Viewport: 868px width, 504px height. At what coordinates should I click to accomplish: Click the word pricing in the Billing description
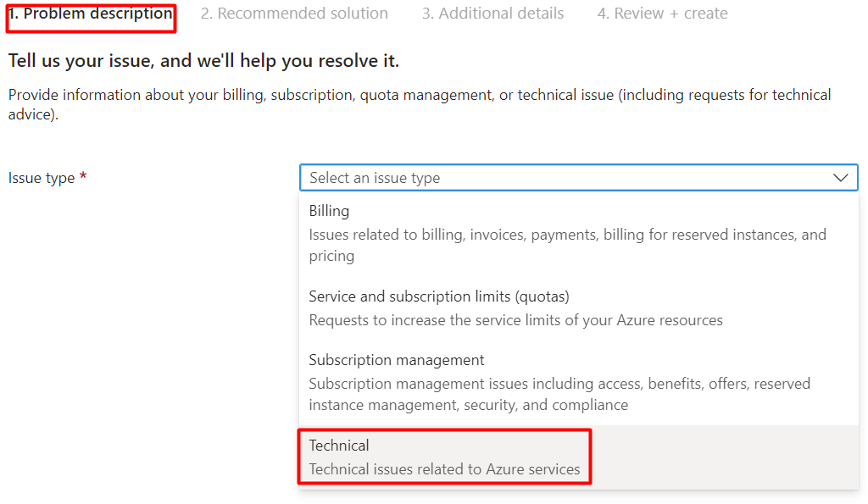(x=331, y=256)
